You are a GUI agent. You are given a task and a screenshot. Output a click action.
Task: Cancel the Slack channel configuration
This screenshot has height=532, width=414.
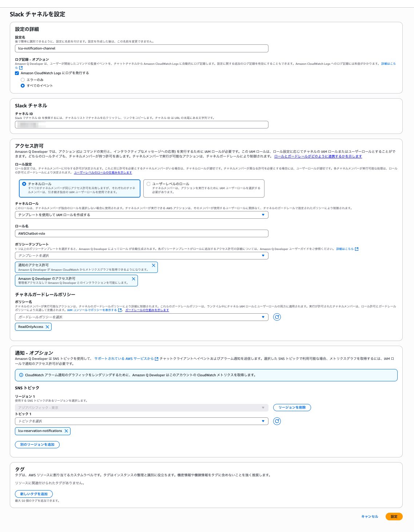pos(370,517)
